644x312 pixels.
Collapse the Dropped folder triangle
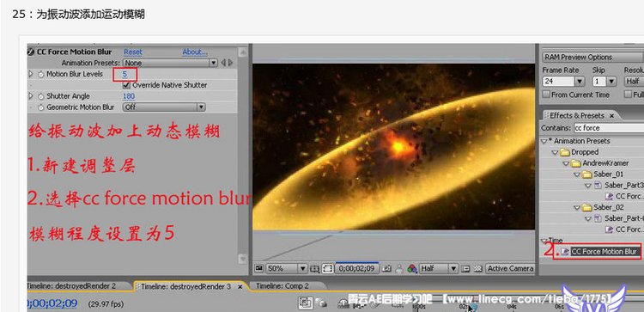pyautogui.click(x=555, y=152)
